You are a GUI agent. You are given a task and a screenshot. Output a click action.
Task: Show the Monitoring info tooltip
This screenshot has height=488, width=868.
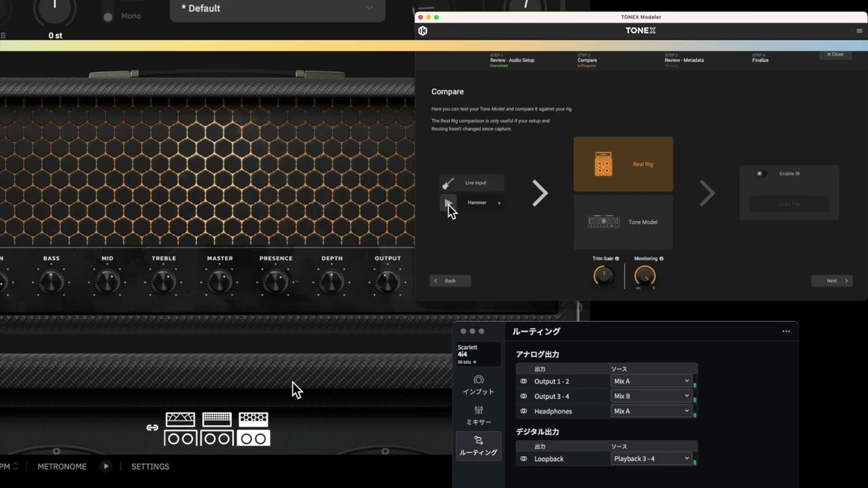point(661,259)
